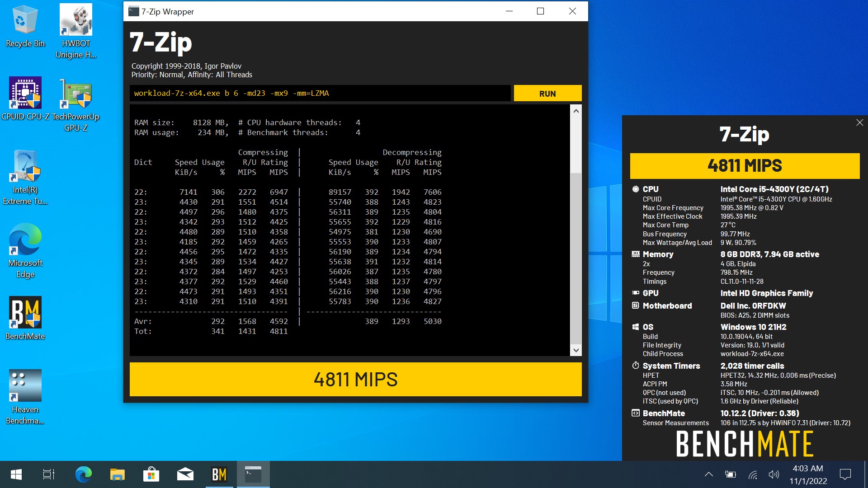Click '2,028 timer calls' text
The height and width of the screenshot is (488, 868).
click(x=752, y=366)
